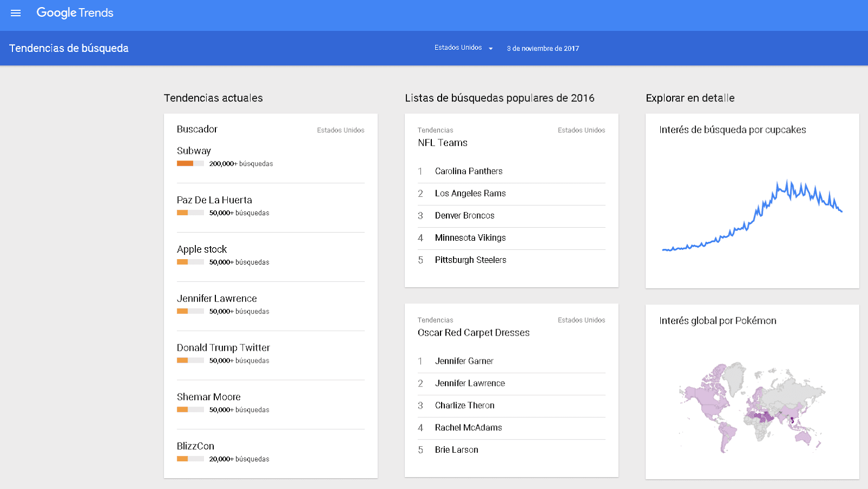The width and height of the screenshot is (868, 489).
Task: Click Estados Unidos label in NFL Teams card
Action: coord(582,130)
